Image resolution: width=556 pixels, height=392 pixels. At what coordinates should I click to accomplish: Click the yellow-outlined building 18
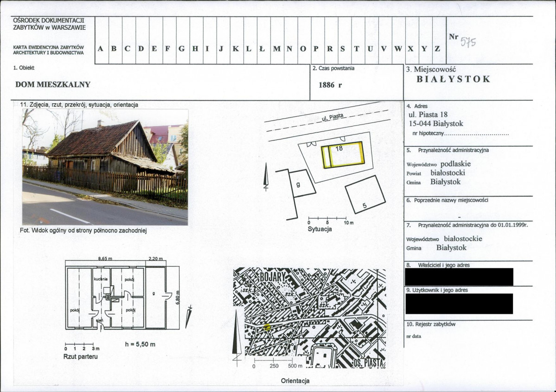click(x=344, y=154)
